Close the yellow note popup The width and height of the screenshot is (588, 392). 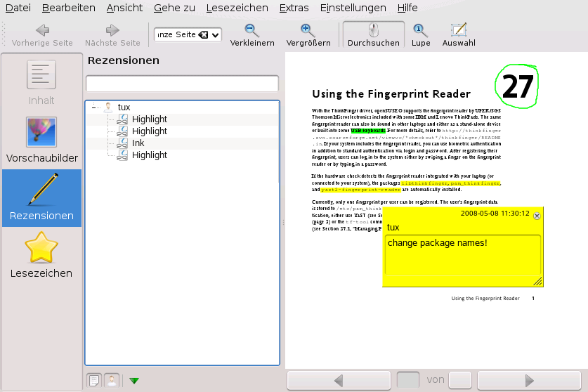pyautogui.click(x=537, y=216)
